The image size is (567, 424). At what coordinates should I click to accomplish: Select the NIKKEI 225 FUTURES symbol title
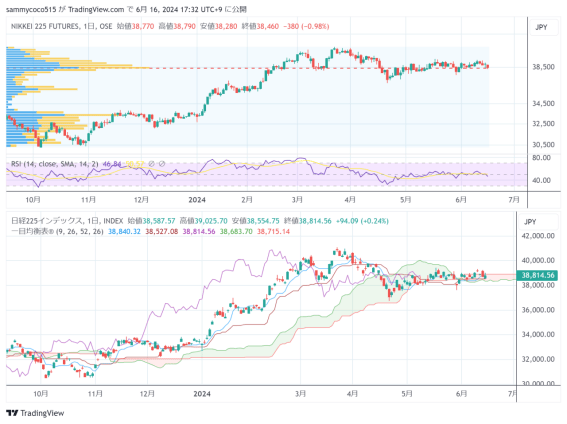[x=45, y=26]
